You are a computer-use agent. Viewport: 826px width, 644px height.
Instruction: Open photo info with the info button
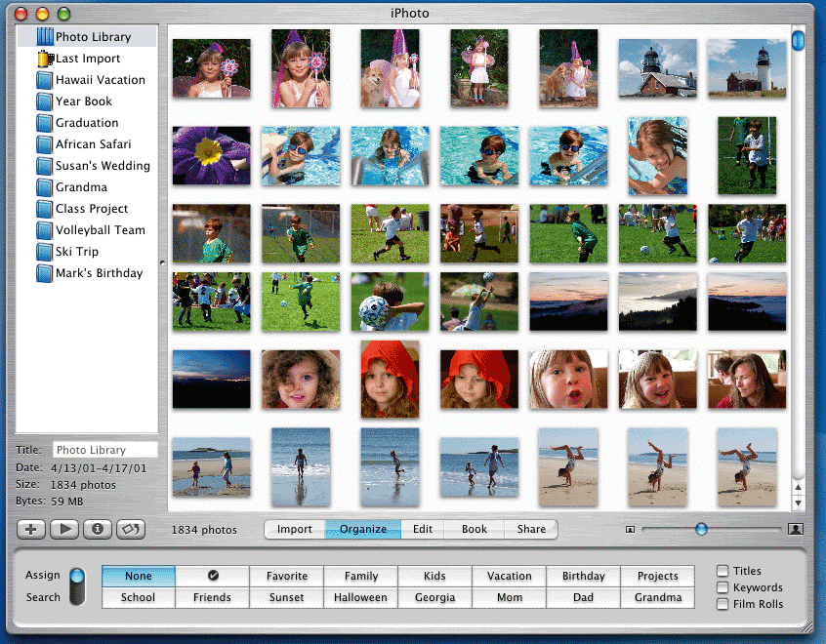[x=98, y=529]
